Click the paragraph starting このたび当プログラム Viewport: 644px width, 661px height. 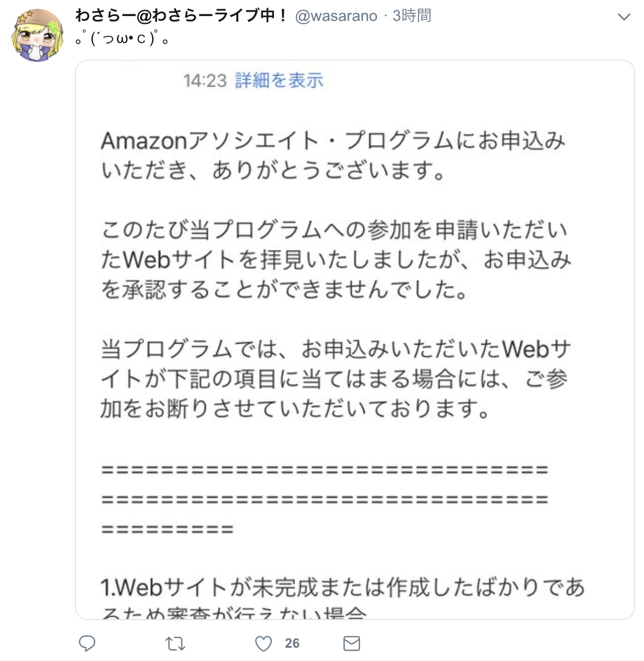pyautogui.click(x=336, y=260)
